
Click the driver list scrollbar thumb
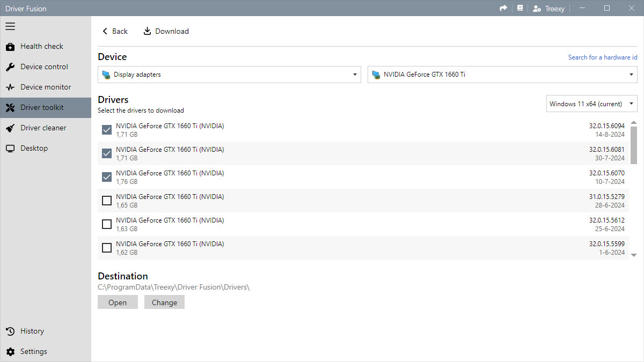[x=634, y=146]
